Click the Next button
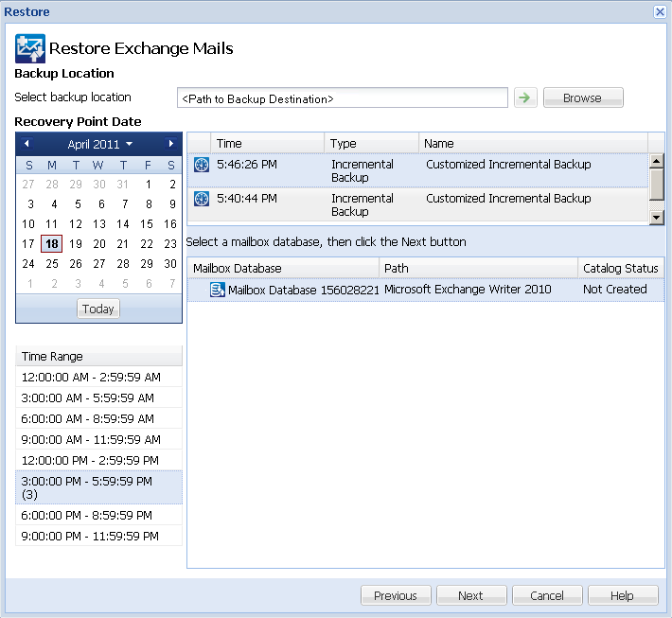 tap(470, 595)
